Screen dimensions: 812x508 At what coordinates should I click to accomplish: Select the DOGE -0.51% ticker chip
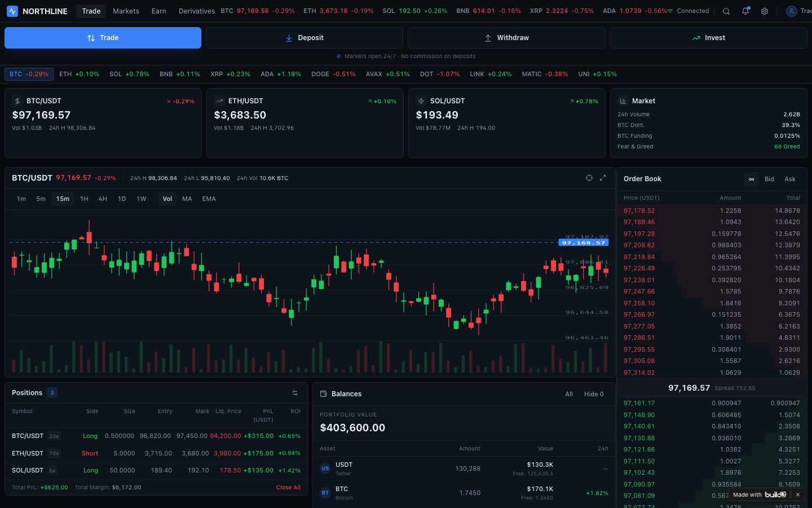pos(333,74)
